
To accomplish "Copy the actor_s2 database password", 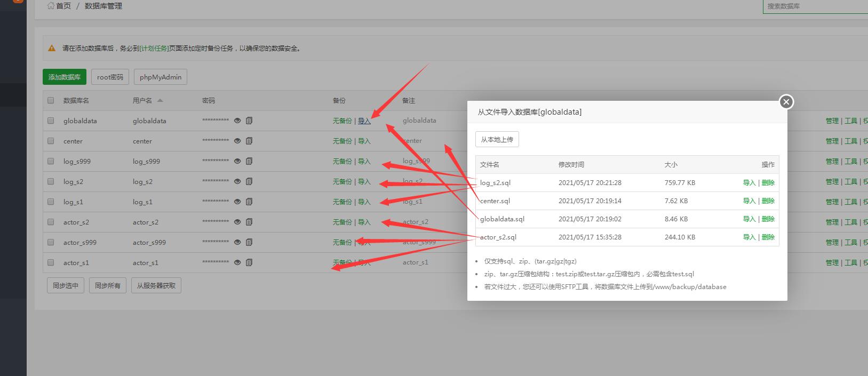I will coord(249,222).
